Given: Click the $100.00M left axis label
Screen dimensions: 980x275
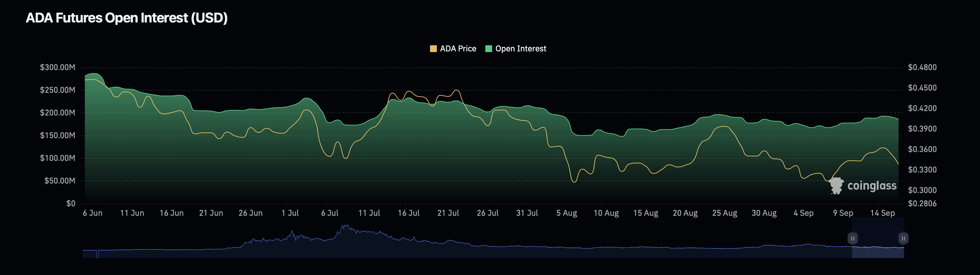Looking at the screenshot, I should (58, 158).
